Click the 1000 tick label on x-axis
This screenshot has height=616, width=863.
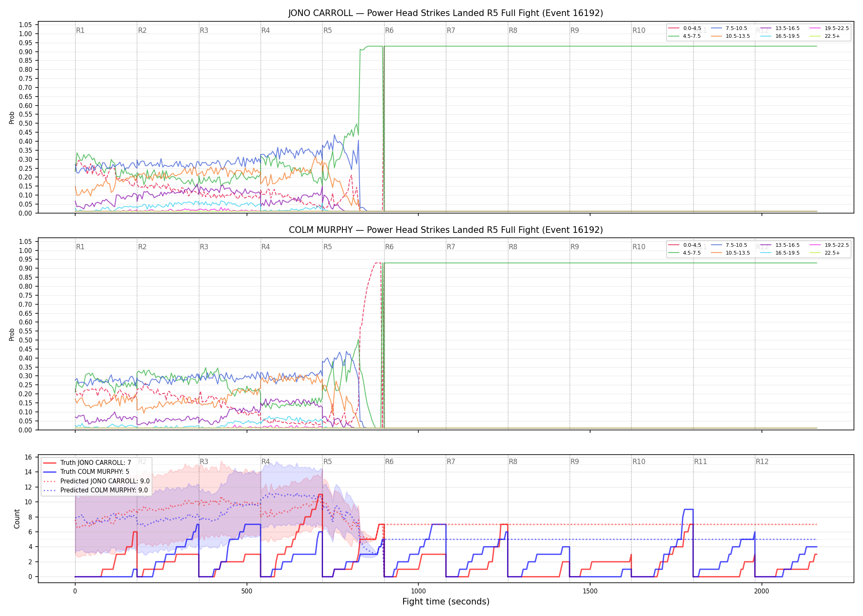tap(418, 591)
